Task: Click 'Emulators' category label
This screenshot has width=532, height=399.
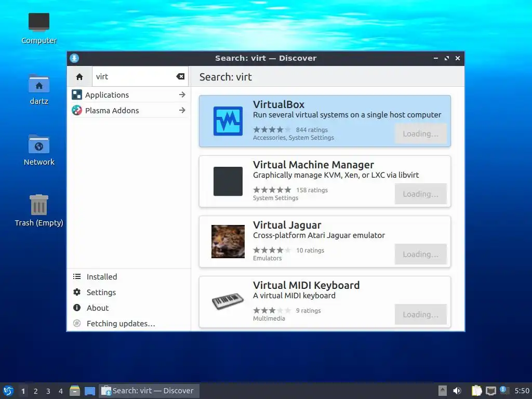Action: [268, 258]
